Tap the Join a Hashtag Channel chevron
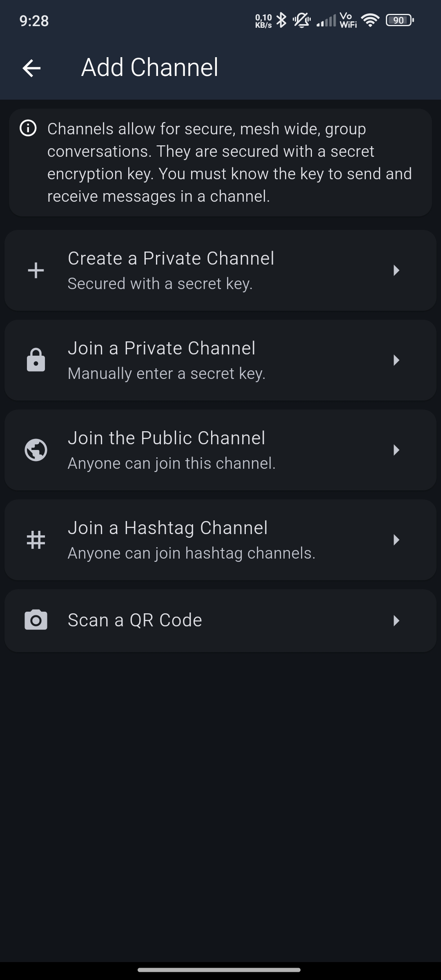441x980 pixels. tap(396, 540)
